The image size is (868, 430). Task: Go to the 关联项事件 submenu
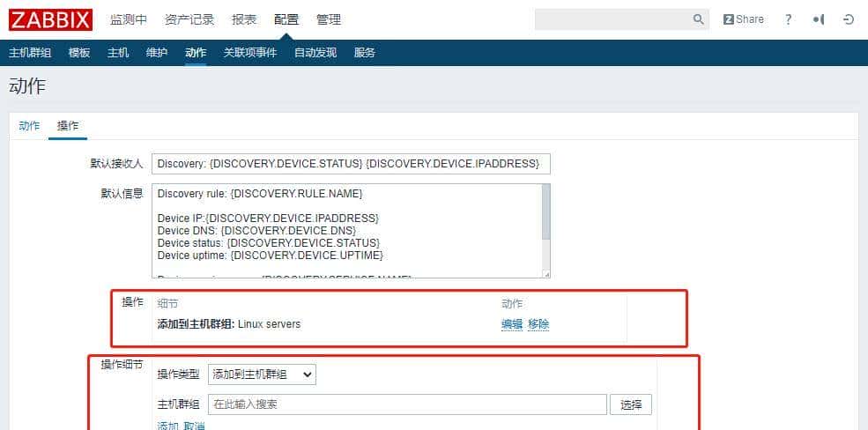coord(250,53)
